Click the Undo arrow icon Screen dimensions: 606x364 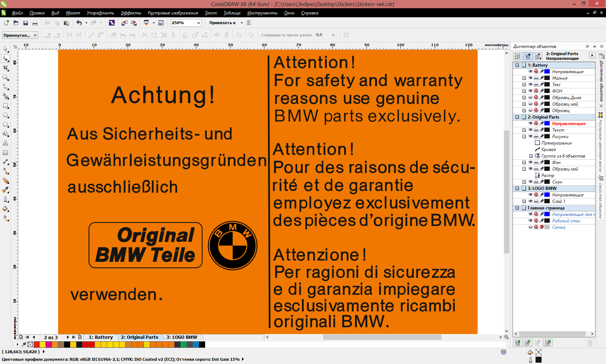(x=79, y=23)
